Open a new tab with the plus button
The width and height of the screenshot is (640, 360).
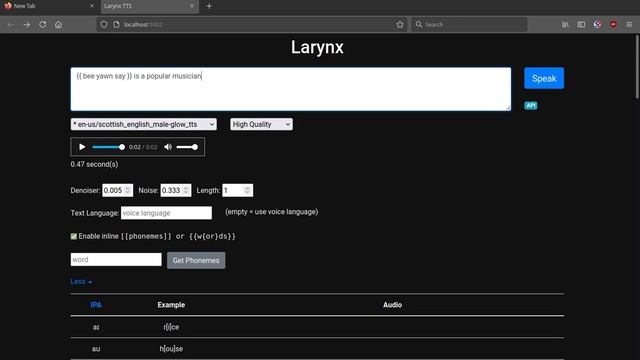coord(209,6)
